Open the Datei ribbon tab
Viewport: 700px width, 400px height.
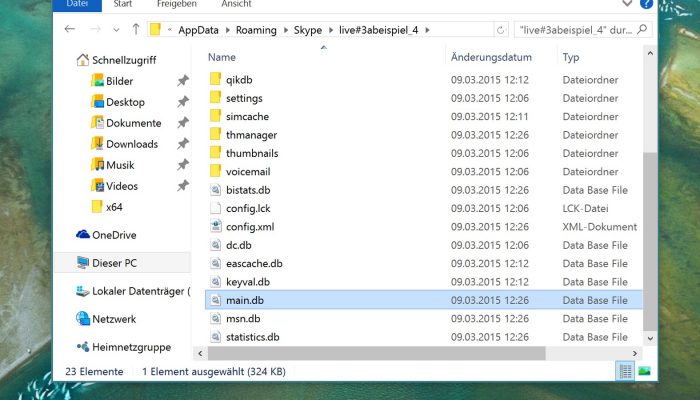77,4
